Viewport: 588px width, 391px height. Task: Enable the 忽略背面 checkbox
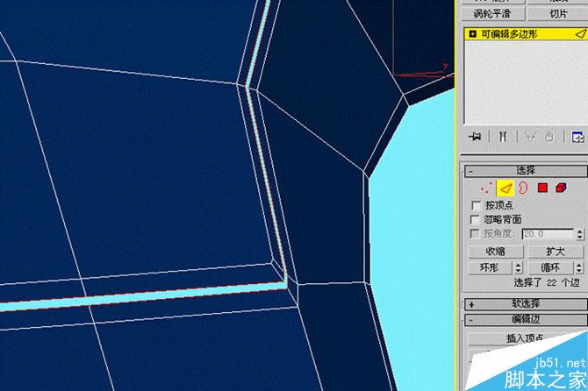[x=475, y=219]
